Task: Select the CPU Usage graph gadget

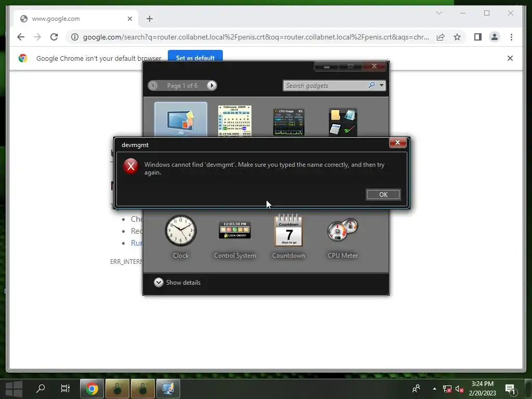Action: point(289,122)
